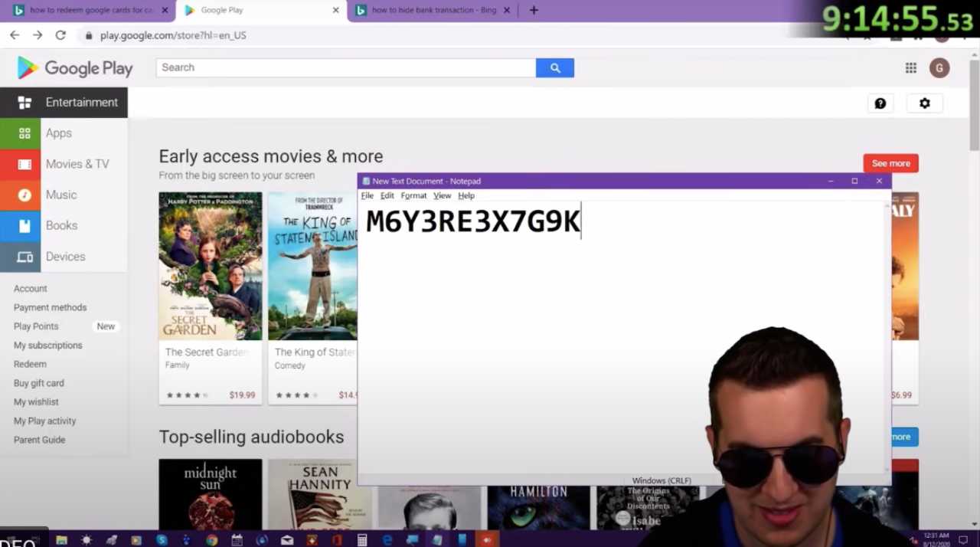Click 'Early access movies & more' heading

pyautogui.click(x=271, y=156)
